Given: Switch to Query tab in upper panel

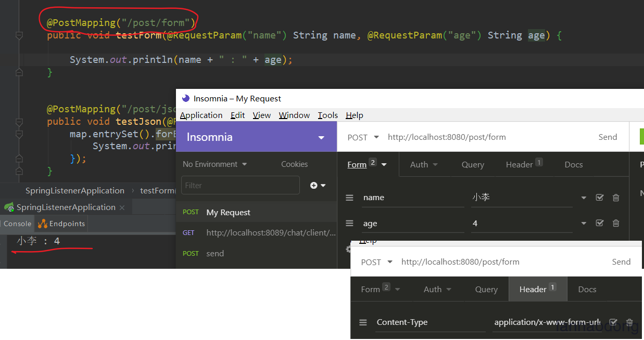Looking at the screenshot, I should click(473, 164).
